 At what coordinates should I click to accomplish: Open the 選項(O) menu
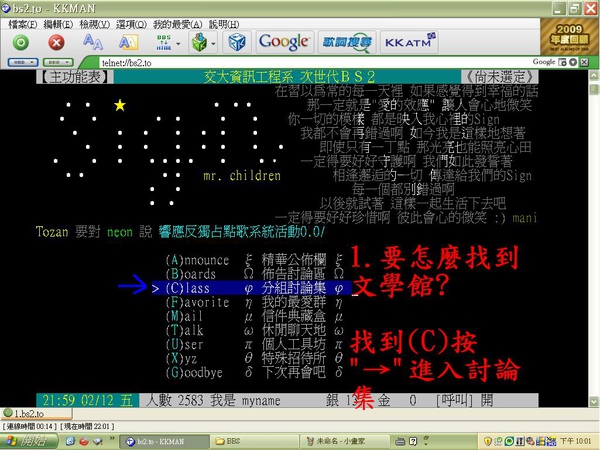click(x=131, y=24)
